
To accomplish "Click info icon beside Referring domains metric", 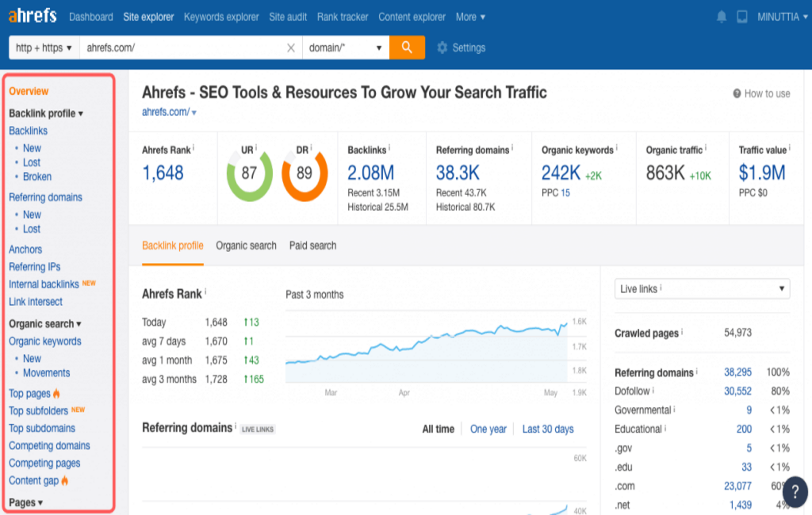I will click(512, 148).
